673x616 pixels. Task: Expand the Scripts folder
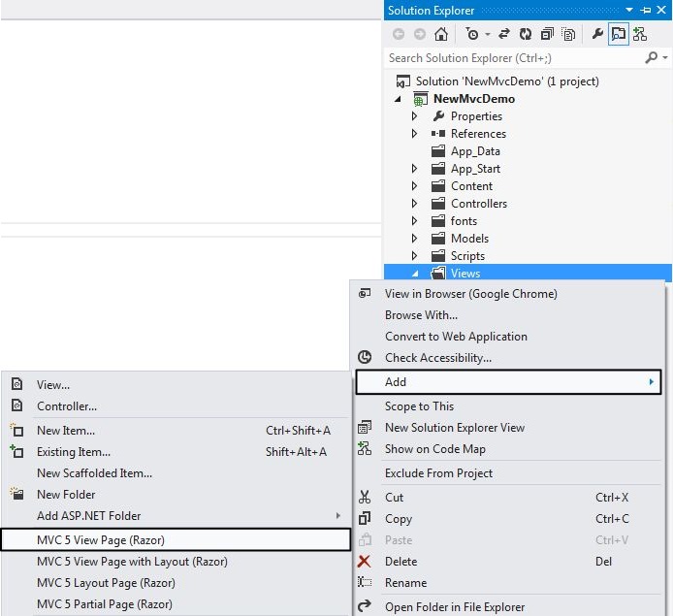(414, 256)
